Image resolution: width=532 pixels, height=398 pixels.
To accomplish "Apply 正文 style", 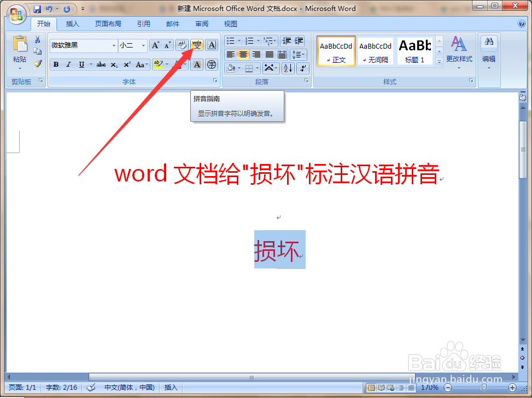I will click(336, 51).
